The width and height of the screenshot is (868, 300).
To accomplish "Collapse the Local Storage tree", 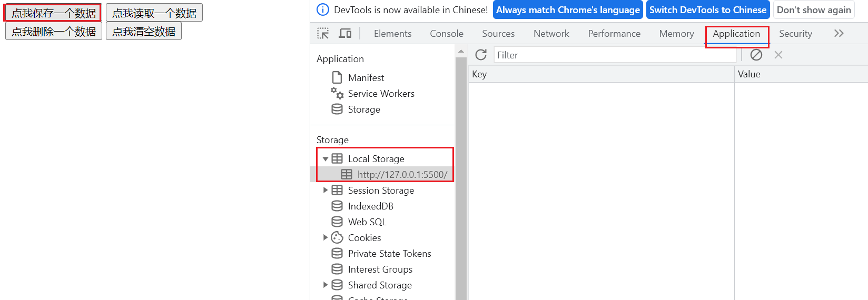I will pyautogui.click(x=325, y=159).
